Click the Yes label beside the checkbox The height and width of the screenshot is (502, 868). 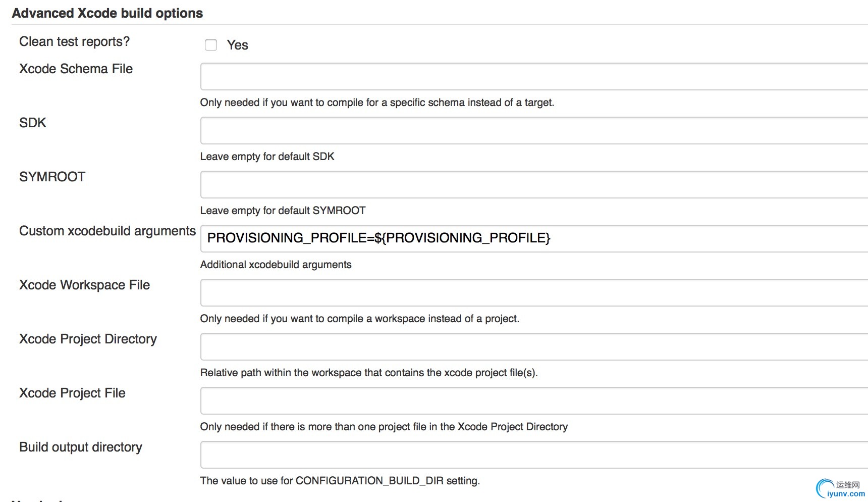237,45
